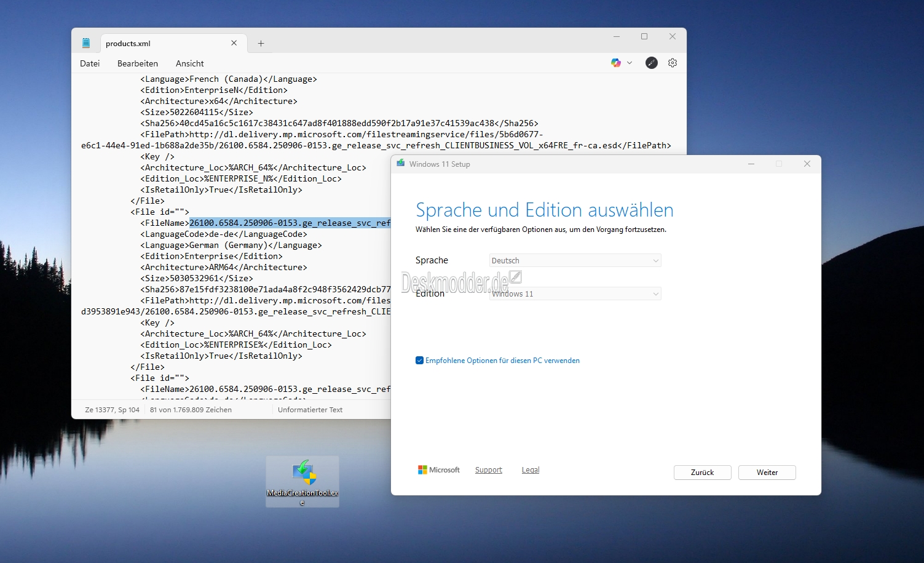Open the Bearbeiten menu

pyautogui.click(x=138, y=63)
